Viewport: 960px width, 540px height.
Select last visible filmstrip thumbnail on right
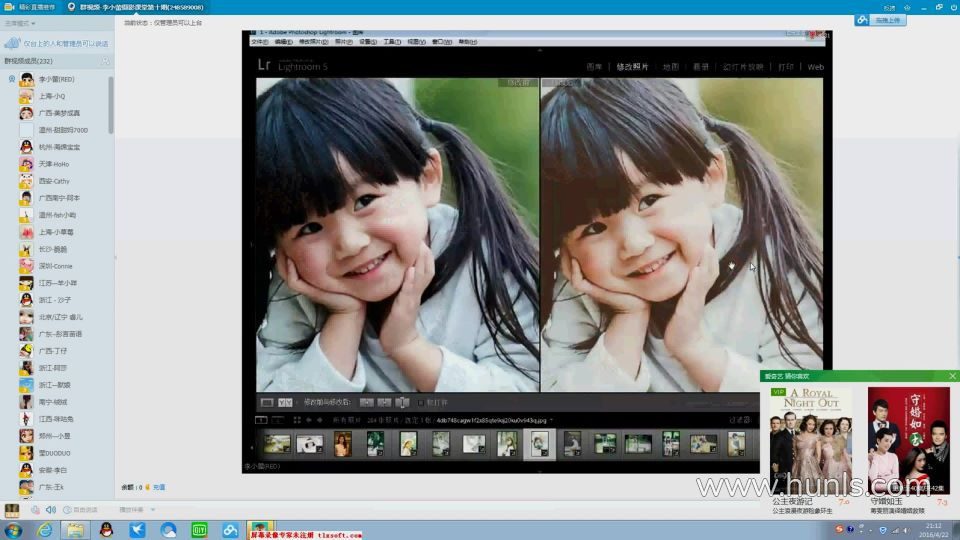point(736,444)
